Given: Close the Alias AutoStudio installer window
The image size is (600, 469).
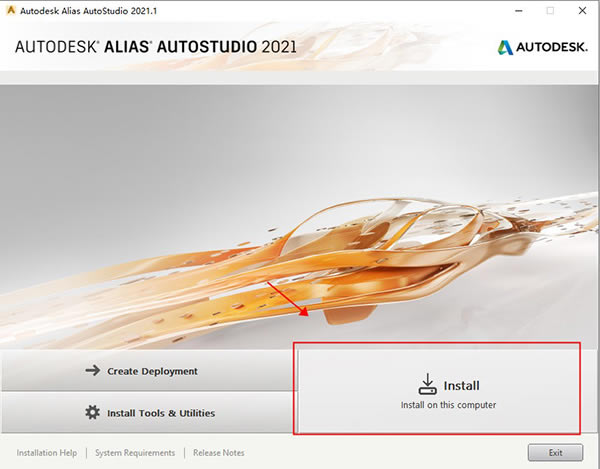Looking at the screenshot, I should pyautogui.click(x=582, y=11).
